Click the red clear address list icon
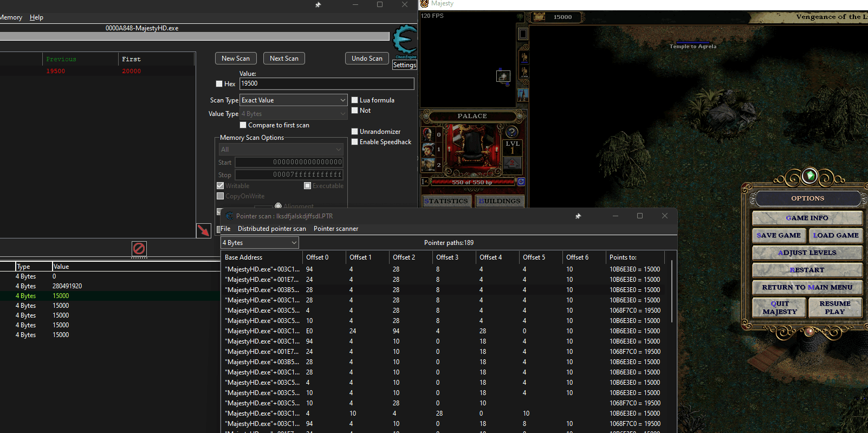 coord(139,248)
